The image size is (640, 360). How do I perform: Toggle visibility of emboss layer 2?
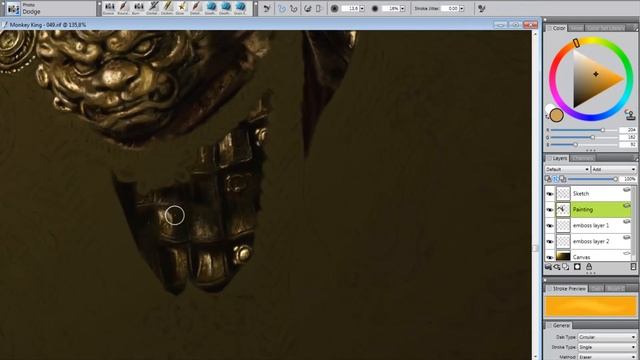(550, 242)
